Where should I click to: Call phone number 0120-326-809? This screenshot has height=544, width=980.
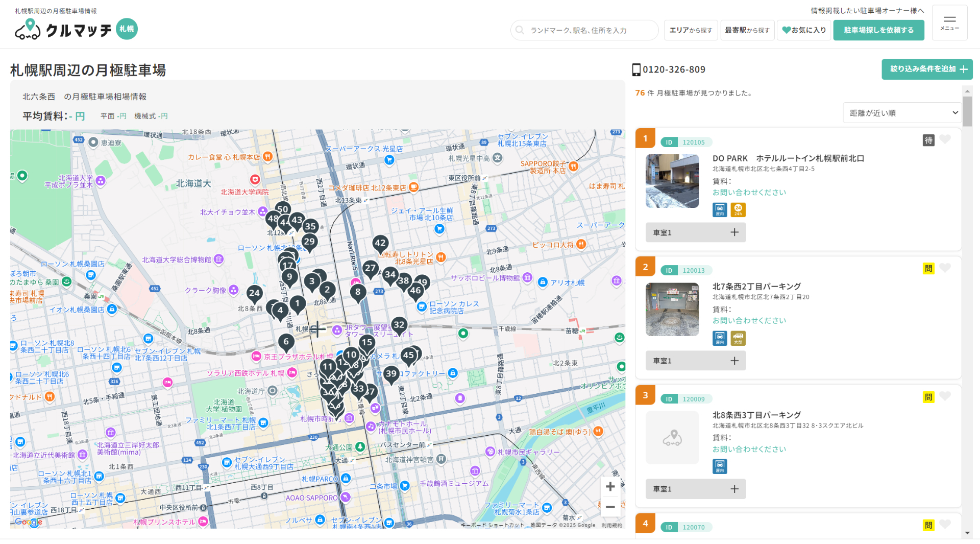674,69
